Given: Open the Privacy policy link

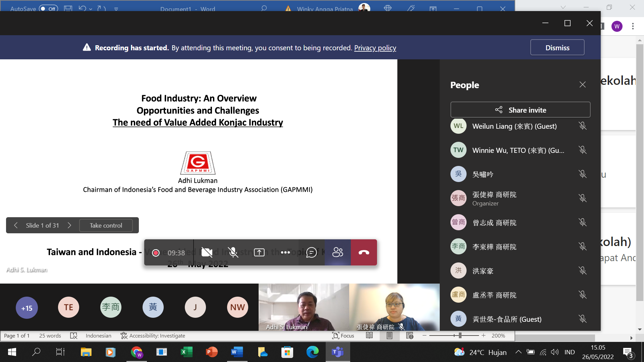Looking at the screenshot, I should point(375,48).
